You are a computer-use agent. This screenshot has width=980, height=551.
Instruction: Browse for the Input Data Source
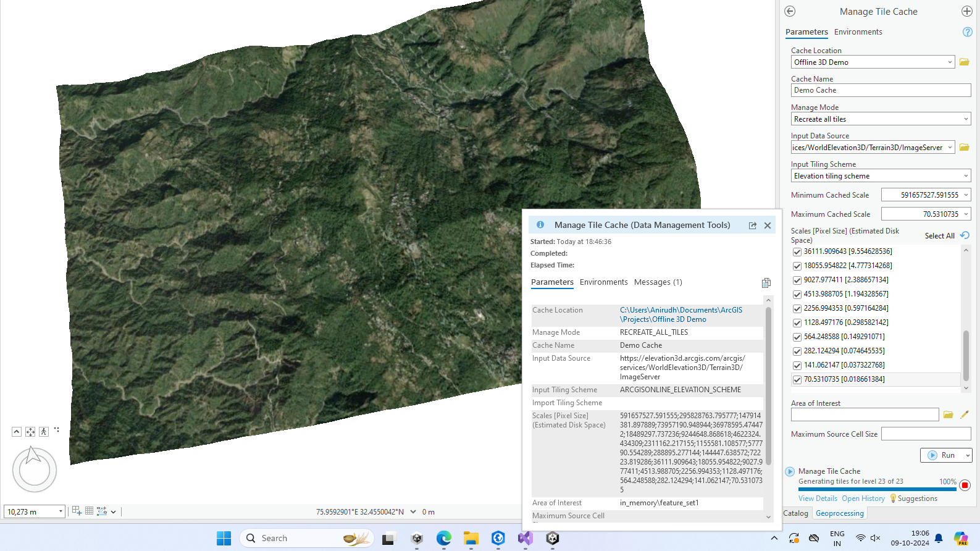point(964,147)
